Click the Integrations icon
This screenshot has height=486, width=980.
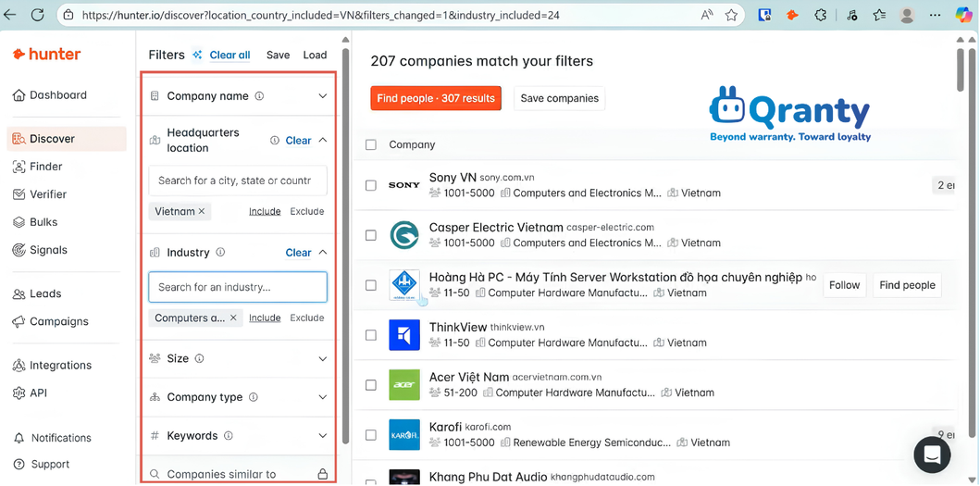[x=19, y=366]
